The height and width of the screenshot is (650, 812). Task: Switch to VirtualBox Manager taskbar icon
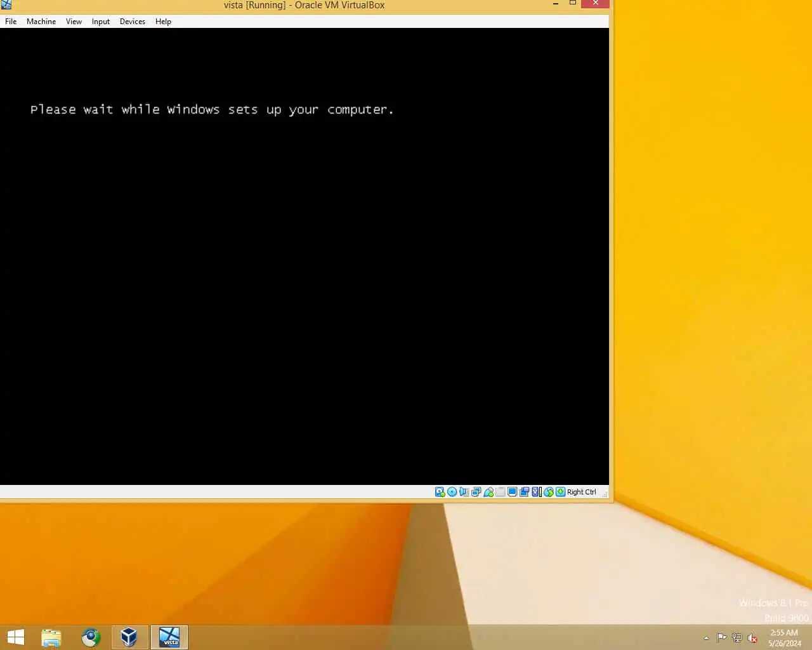tap(129, 637)
